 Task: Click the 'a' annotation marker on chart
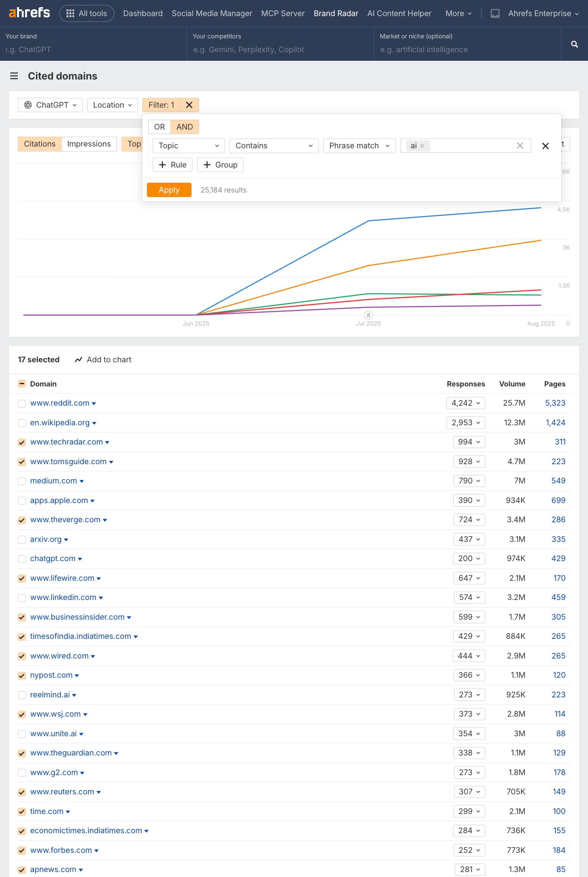pyautogui.click(x=368, y=315)
